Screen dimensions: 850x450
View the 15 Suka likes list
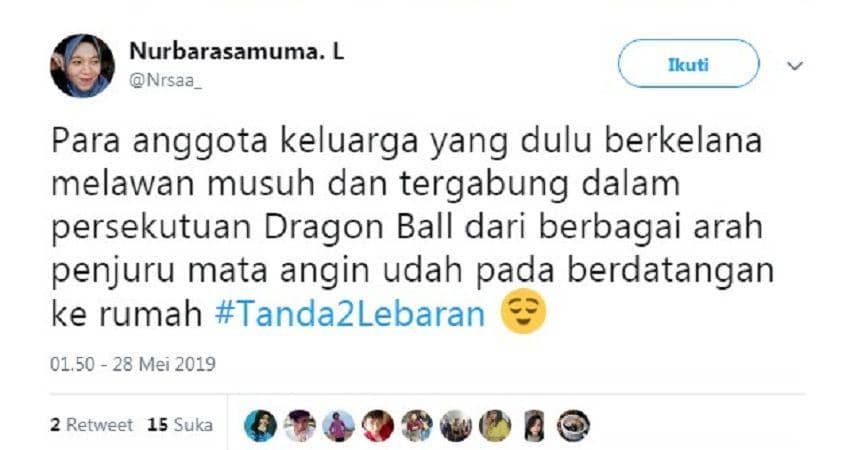point(180,425)
